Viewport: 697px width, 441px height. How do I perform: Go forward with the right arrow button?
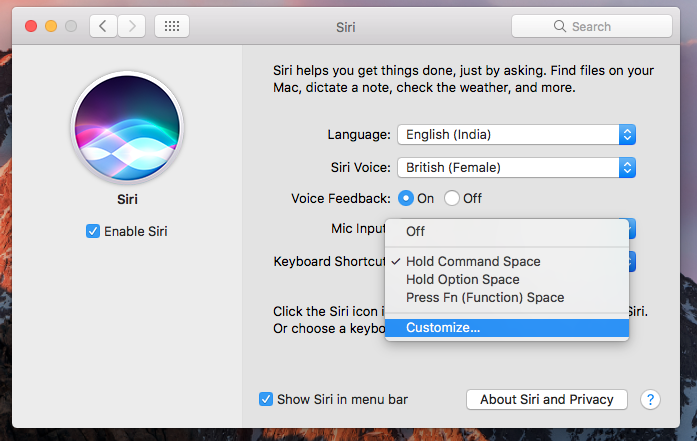[x=132, y=26]
